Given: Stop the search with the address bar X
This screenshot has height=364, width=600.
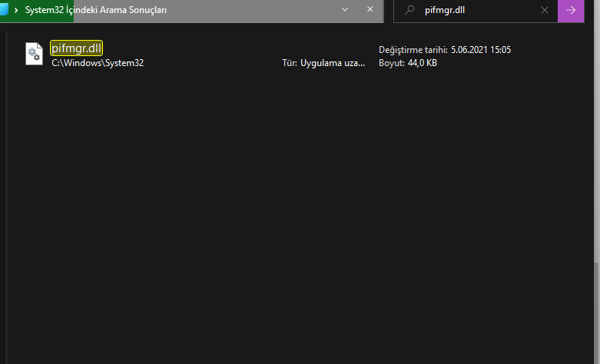Looking at the screenshot, I should click(370, 11).
